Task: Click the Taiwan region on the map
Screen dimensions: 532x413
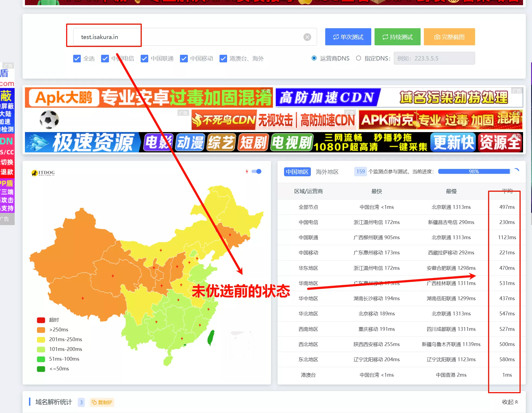Action: (211, 338)
